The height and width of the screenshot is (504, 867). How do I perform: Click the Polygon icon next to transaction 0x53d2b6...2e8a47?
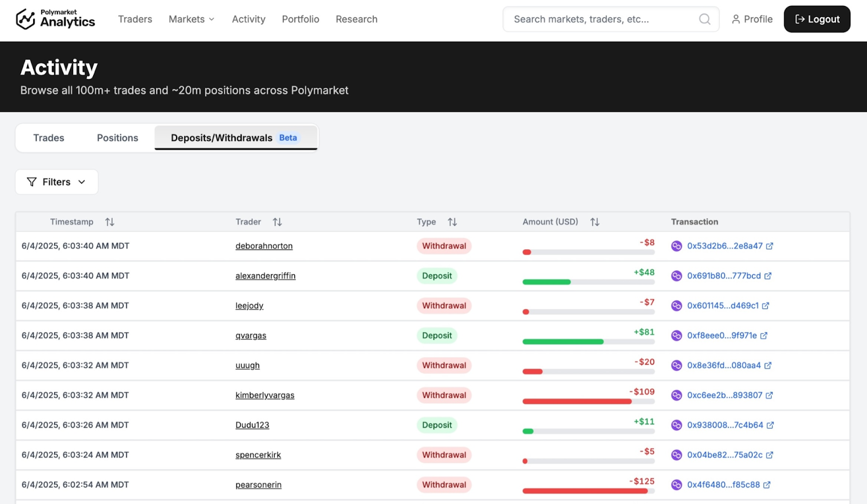point(676,245)
